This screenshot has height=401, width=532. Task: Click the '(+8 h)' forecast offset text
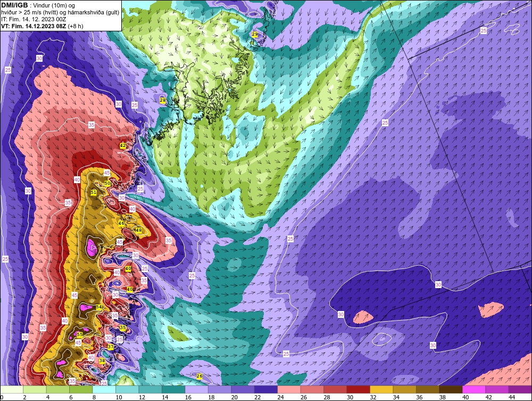coord(76,26)
